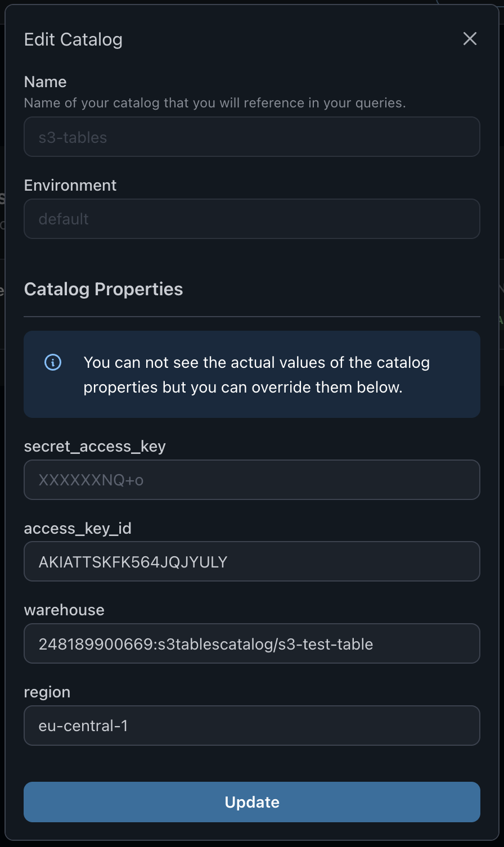Select the access_key_id field

click(x=252, y=561)
